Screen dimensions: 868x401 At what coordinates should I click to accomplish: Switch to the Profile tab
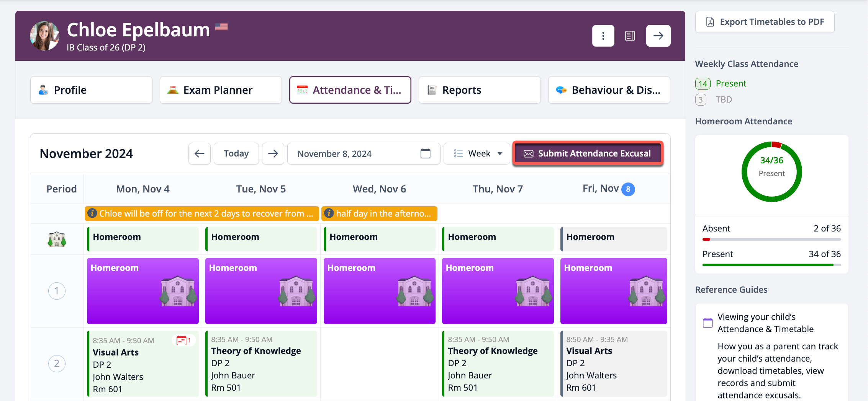(x=91, y=90)
